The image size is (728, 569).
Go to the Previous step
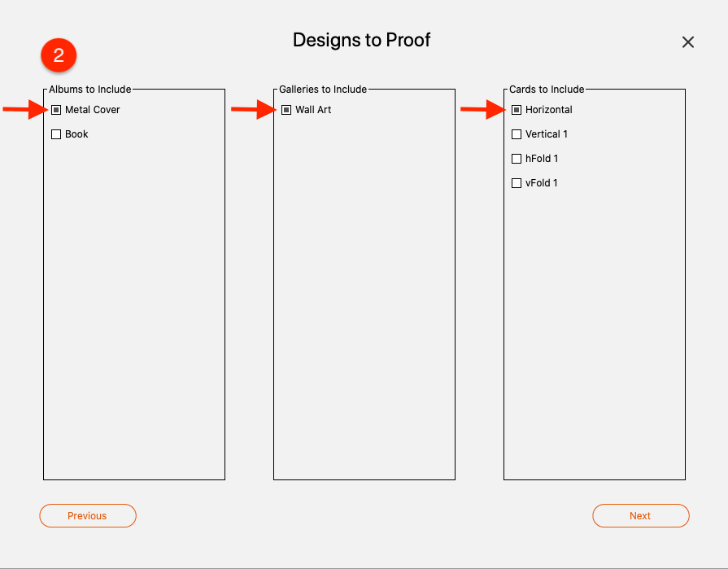pos(88,515)
